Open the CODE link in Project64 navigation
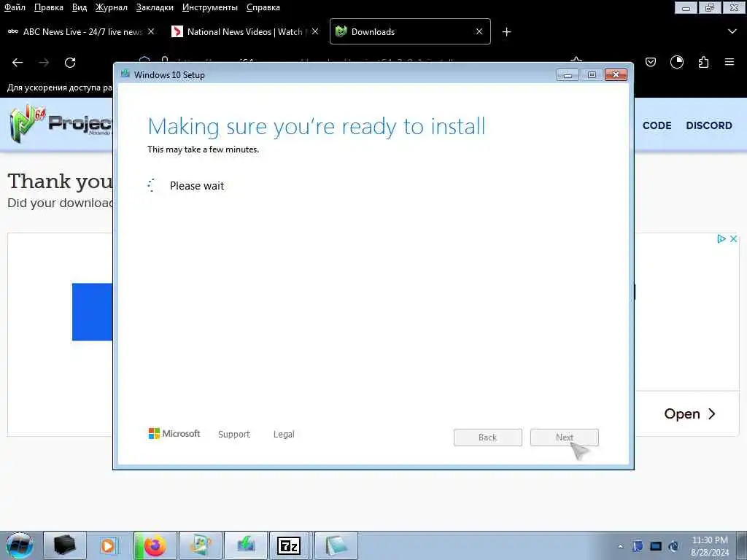 (657, 125)
